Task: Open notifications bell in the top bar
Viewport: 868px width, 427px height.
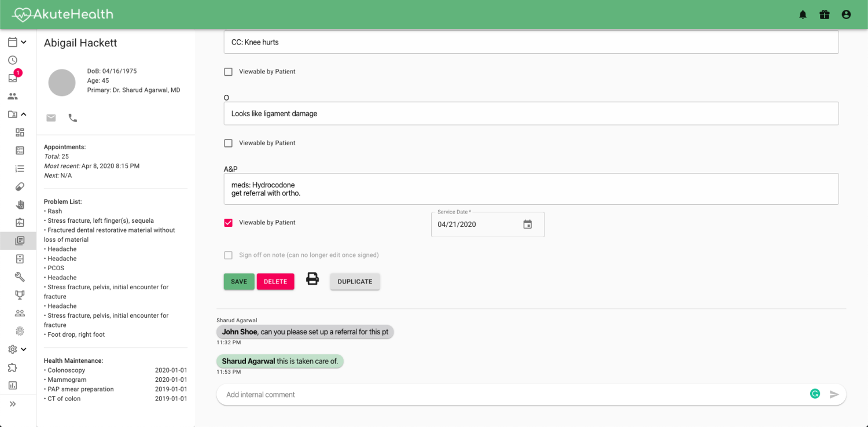Action: [803, 14]
